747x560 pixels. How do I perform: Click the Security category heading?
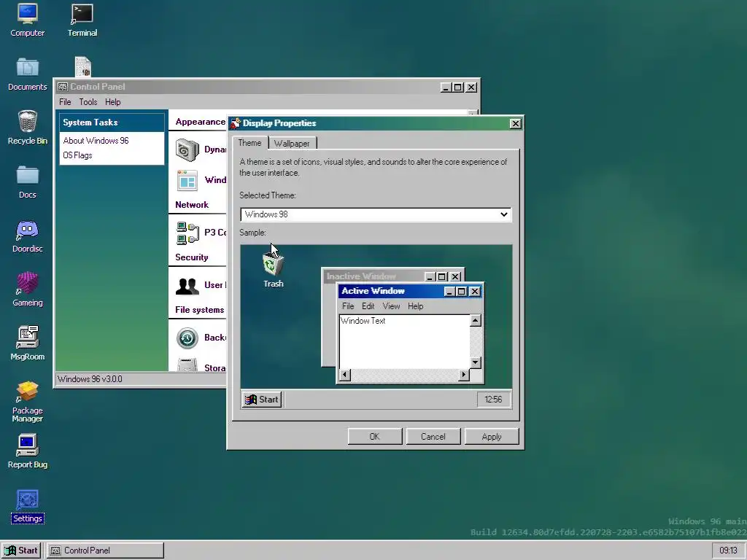(x=192, y=257)
